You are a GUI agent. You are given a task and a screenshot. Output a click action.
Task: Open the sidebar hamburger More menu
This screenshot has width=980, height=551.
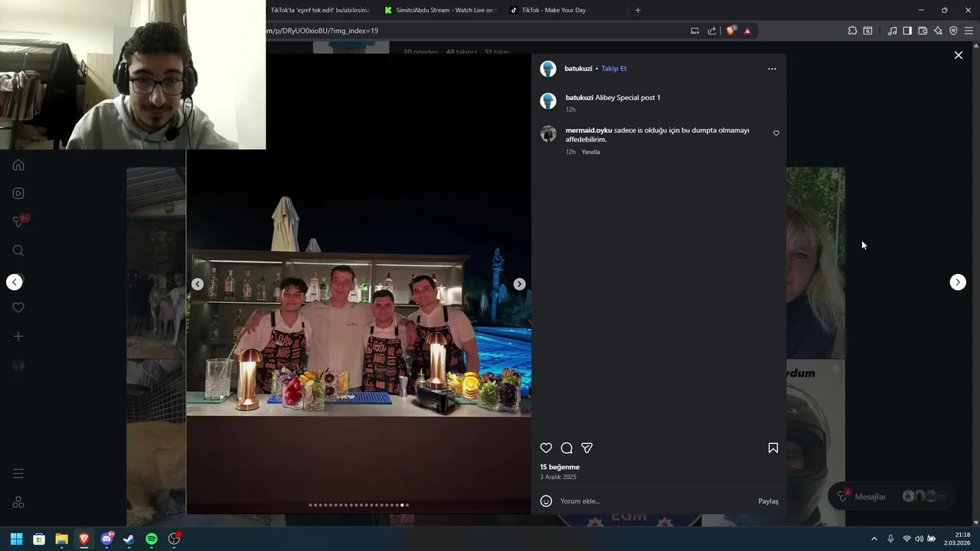(x=18, y=474)
